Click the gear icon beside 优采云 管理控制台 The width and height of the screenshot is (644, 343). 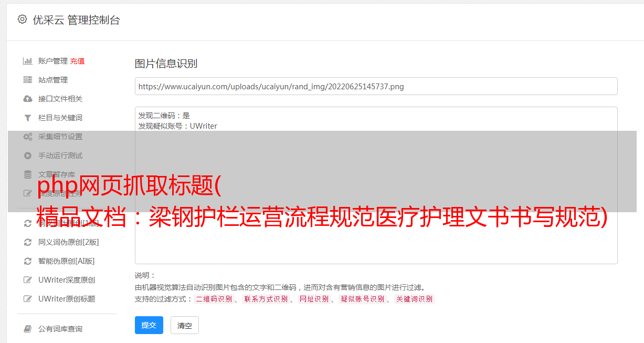(22, 19)
